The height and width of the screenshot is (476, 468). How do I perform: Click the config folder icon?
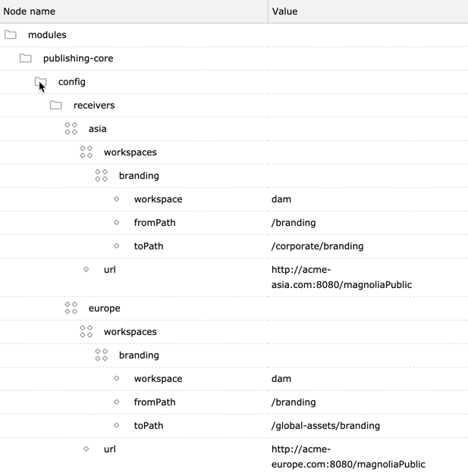[41, 82]
